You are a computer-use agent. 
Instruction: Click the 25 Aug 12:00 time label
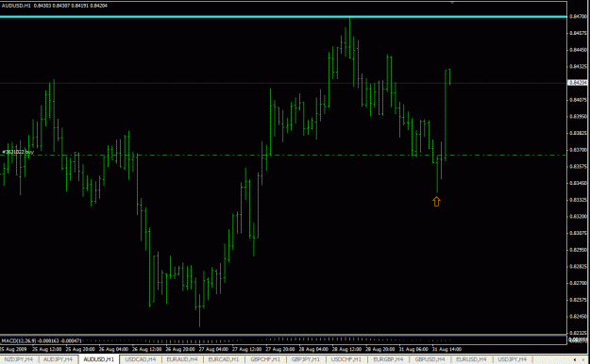point(47,349)
